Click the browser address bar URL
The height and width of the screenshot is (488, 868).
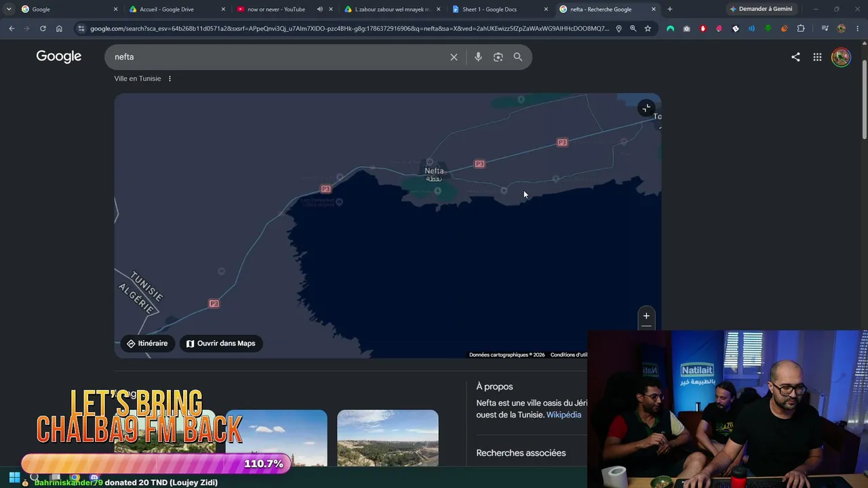(x=349, y=28)
